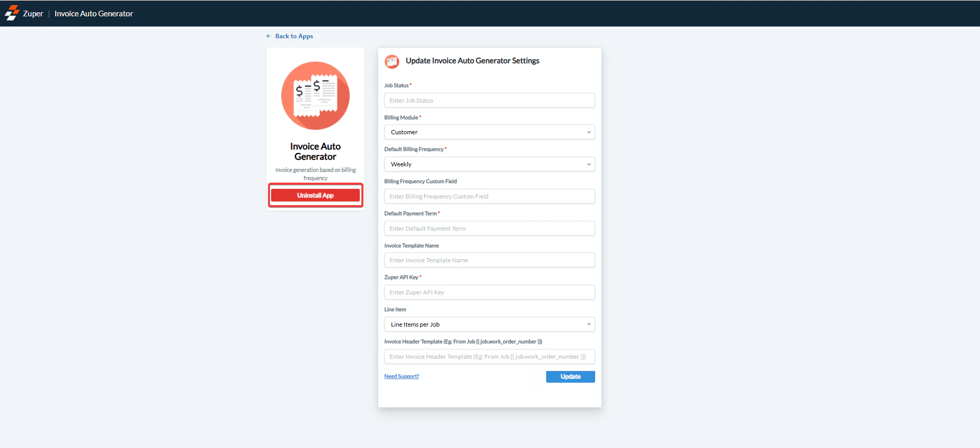Click the Job Status field label

397,86
